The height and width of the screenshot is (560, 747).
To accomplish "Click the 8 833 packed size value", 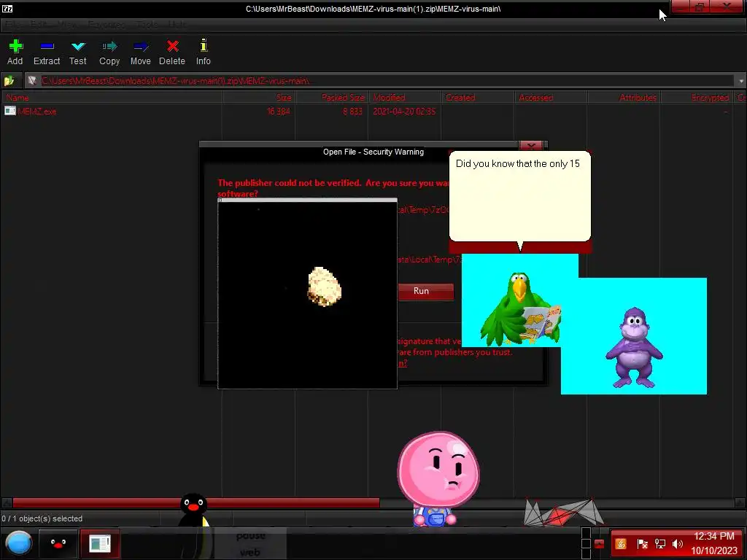I will (x=352, y=112).
